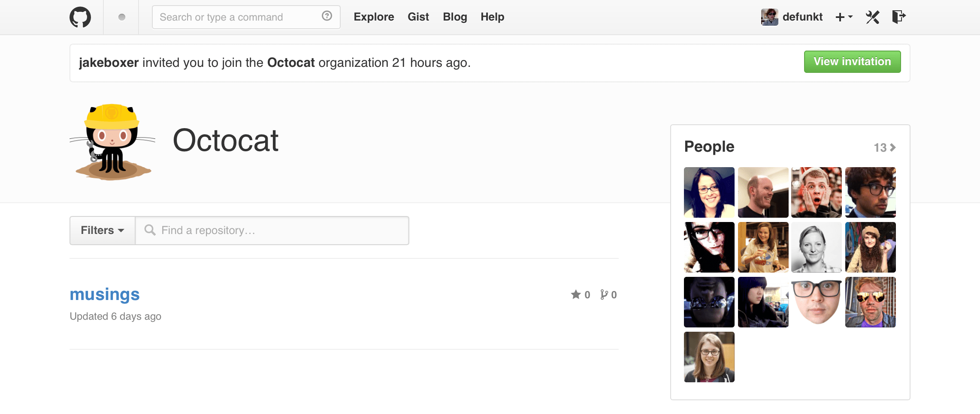Open the musings repository link
The width and height of the screenshot is (980, 414).
click(105, 294)
